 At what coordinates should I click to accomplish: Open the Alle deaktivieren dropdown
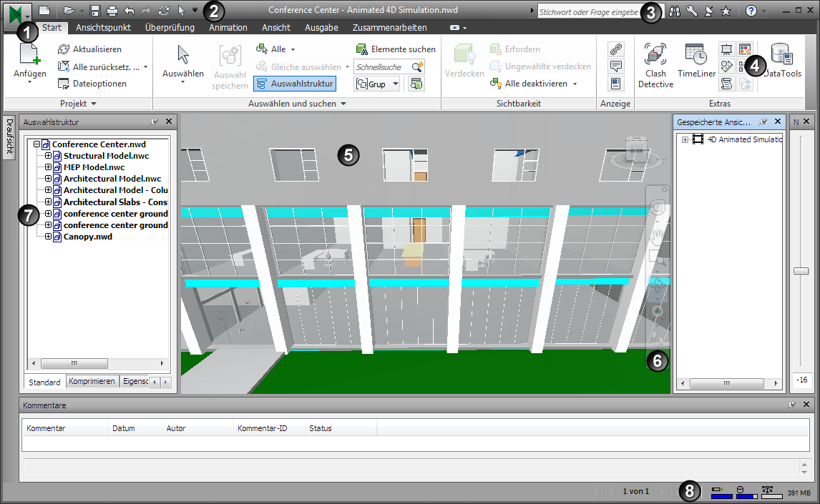point(575,84)
